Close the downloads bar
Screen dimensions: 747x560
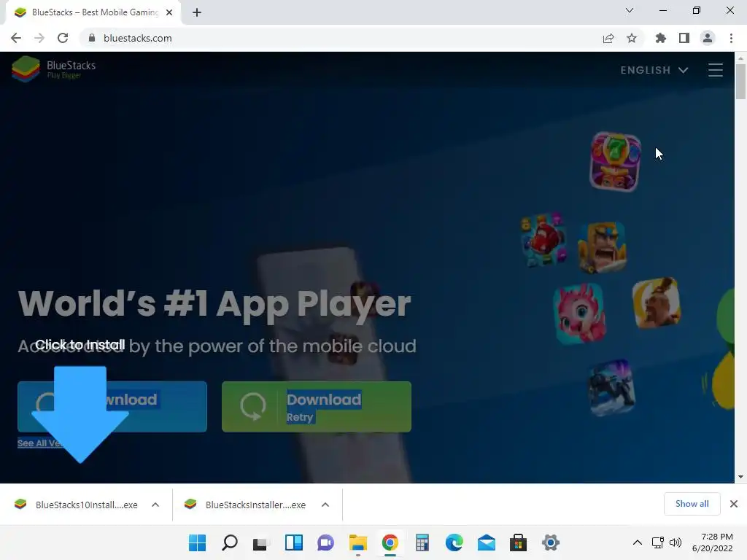(734, 504)
